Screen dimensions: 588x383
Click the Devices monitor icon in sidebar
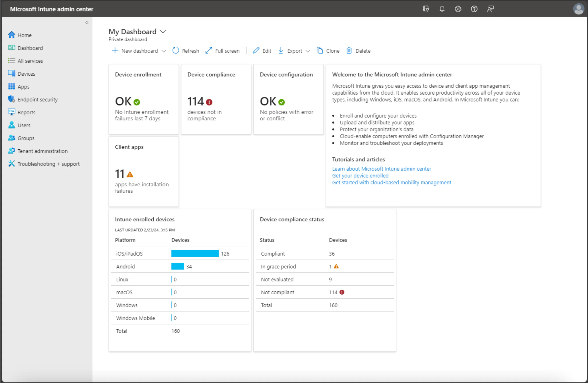[x=12, y=73]
